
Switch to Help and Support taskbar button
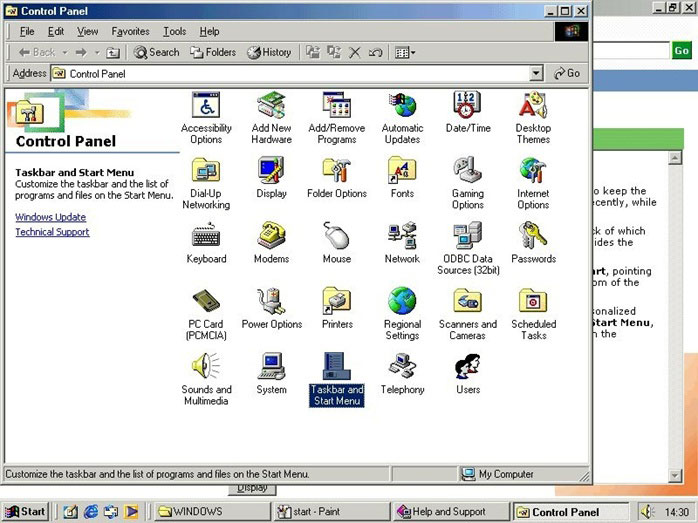[450, 512]
